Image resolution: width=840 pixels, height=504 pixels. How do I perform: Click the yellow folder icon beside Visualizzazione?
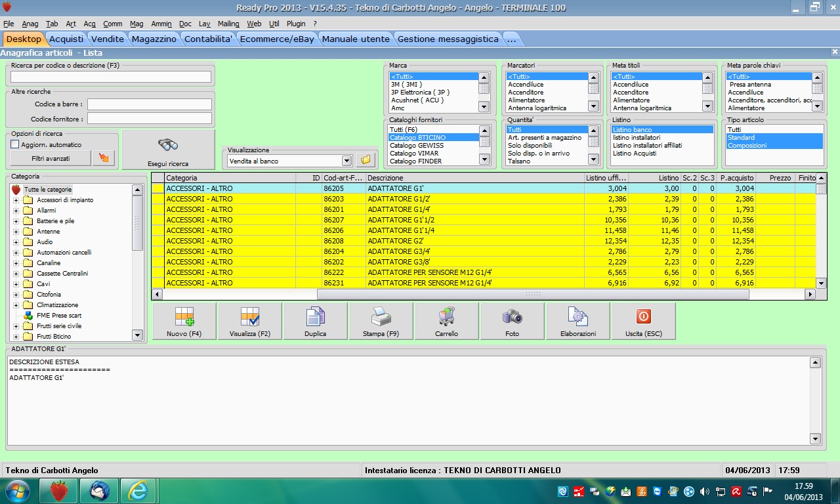[366, 160]
